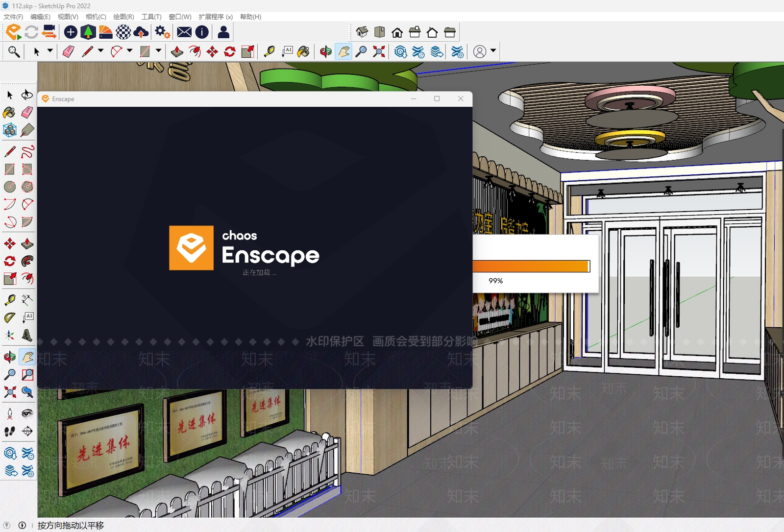Expand the Arc tool dropdown arrow

click(x=129, y=50)
